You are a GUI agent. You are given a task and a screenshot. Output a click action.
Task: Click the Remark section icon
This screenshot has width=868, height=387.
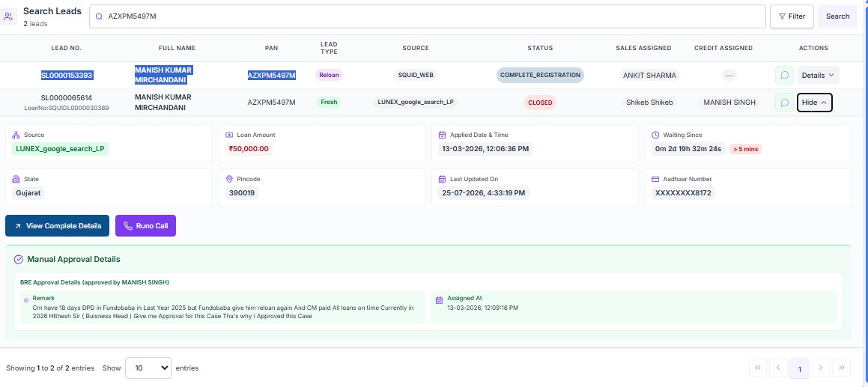click(x=26, y=299)
